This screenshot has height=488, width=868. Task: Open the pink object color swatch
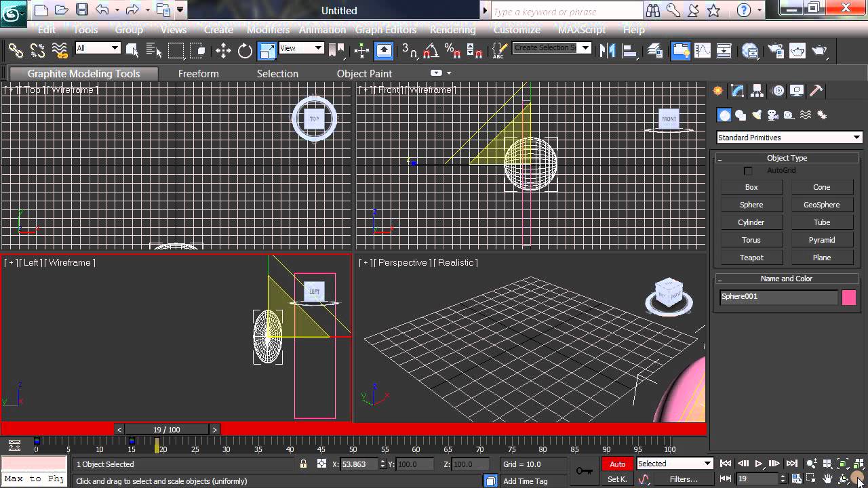point(849,297)
